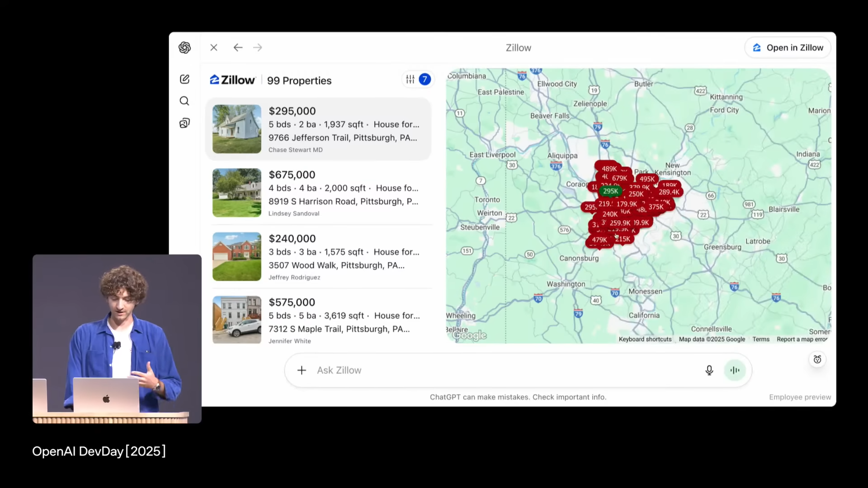Viewport: 868px width, 488px height.
Task: Open the filters icon beside the 7 badge
Action: point(410,80)
